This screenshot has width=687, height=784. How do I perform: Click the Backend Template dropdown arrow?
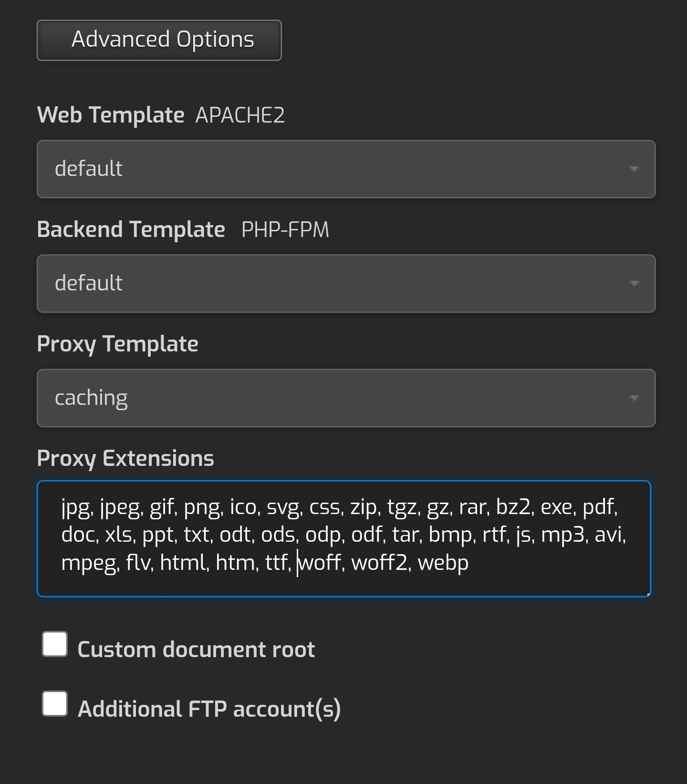(635, 283)
